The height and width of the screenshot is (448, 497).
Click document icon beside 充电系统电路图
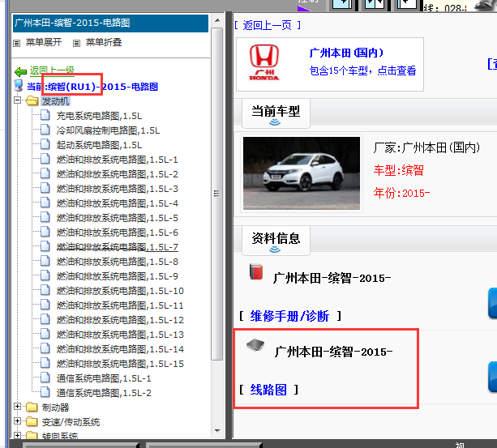45,115
